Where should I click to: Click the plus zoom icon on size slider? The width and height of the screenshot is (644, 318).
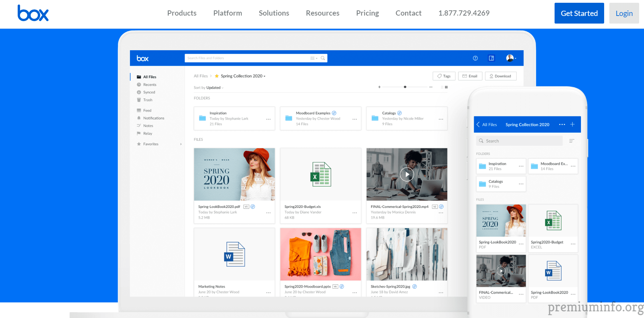click(379, 87)
